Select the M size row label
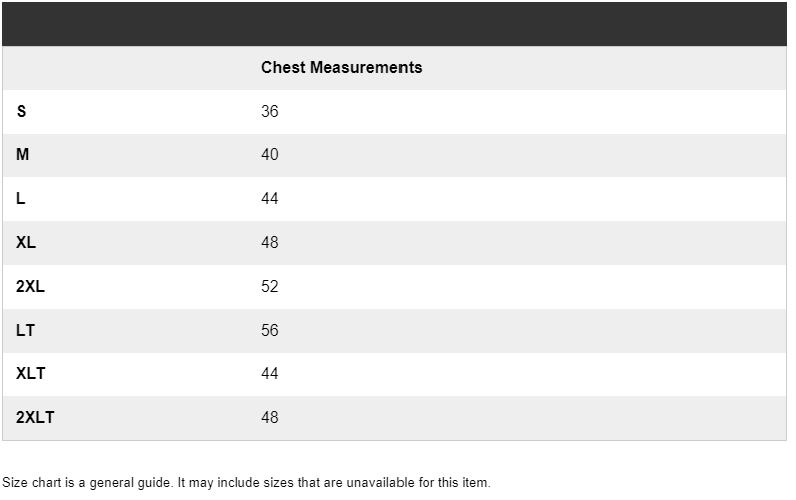Screen dimensions: 796x500 pos(22,154)
